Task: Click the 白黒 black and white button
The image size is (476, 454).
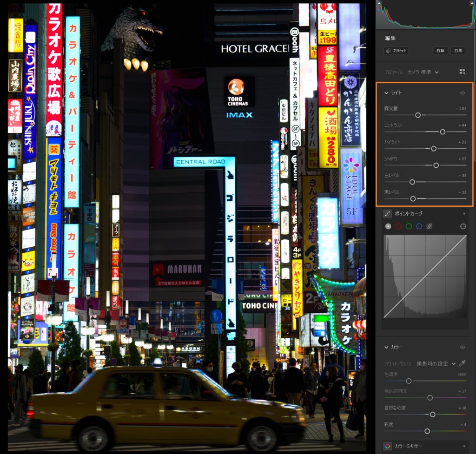Action: point(458,51)
